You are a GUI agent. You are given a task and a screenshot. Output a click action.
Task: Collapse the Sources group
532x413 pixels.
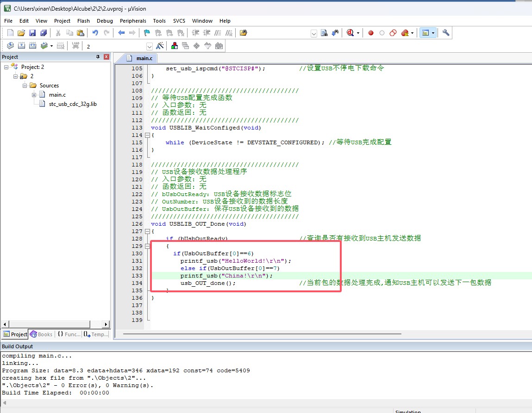[25, 86]
